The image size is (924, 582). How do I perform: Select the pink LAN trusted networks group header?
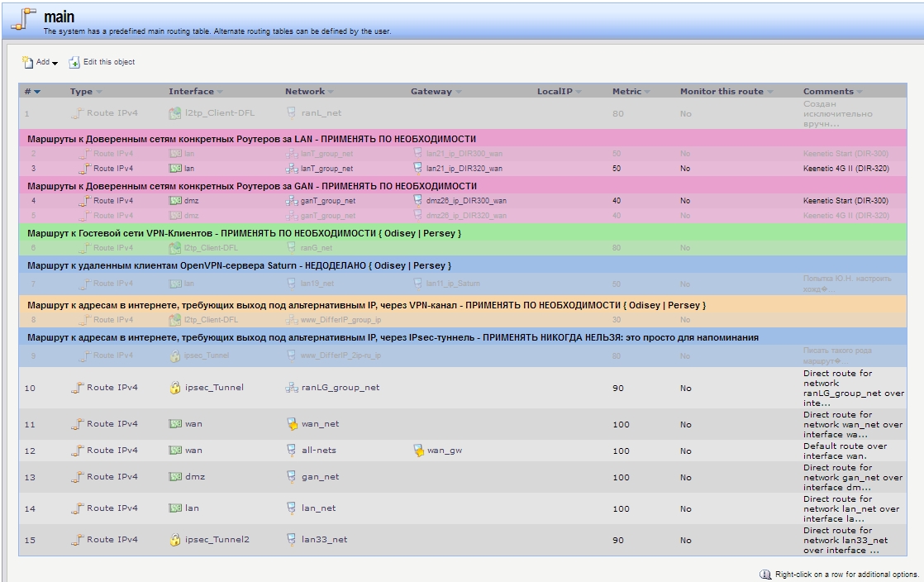[251, 139]
